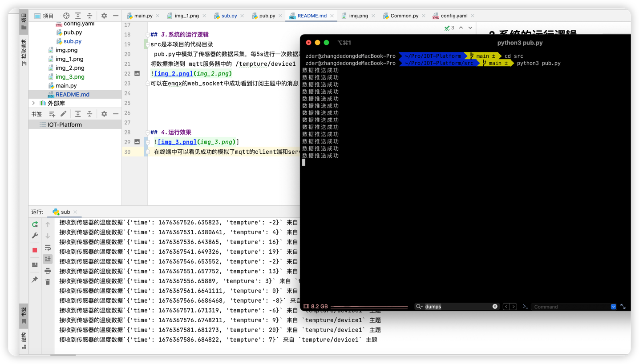Switch to the main.py editor tab
The height and width of the screenshot is (364, 639).
[x=143, y=16]
